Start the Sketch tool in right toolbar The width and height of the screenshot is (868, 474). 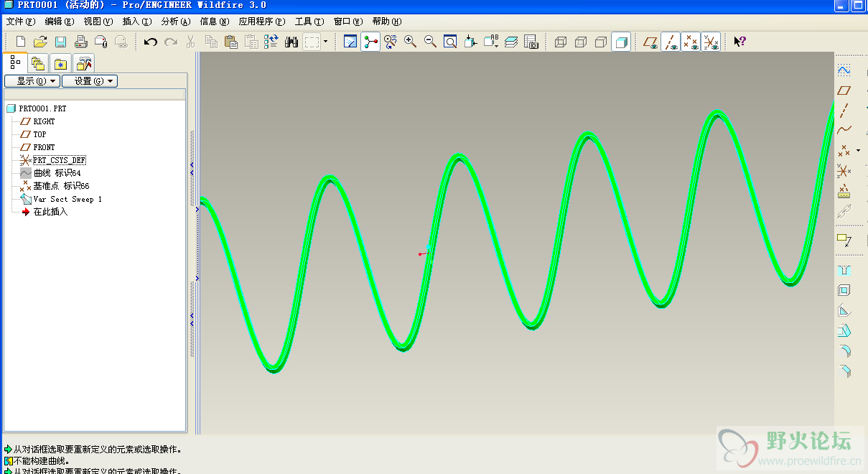[x=844, y=70]
